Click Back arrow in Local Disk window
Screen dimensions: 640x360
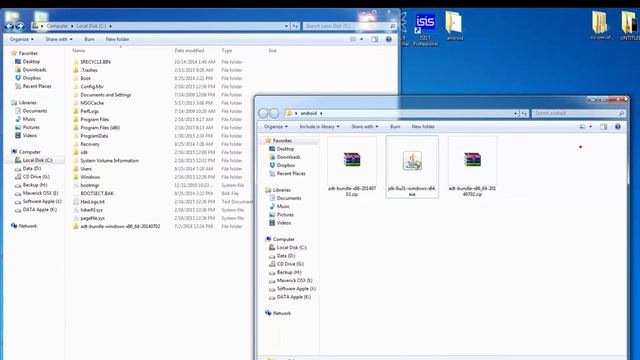(9, 27)
